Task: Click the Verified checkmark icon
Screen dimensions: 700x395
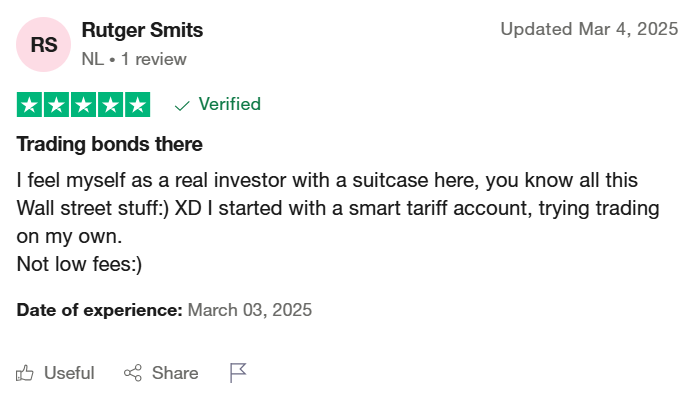Action: [x=182, y=106]
